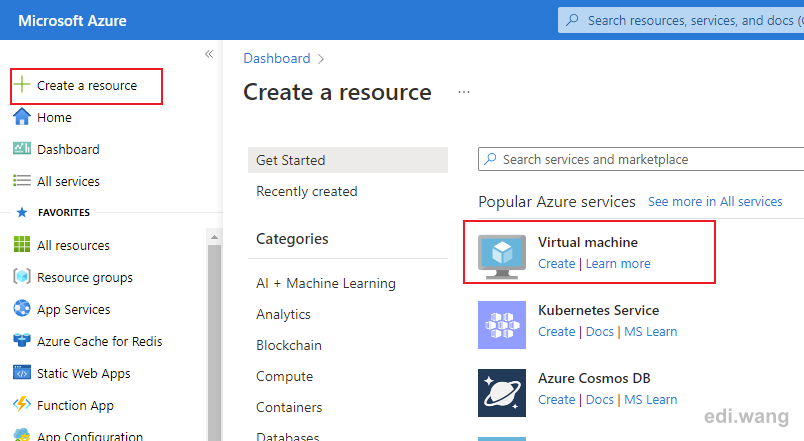Click the All services sidebar label
The height and width of the screenshot is (441, 804).
tap(68, 181)
